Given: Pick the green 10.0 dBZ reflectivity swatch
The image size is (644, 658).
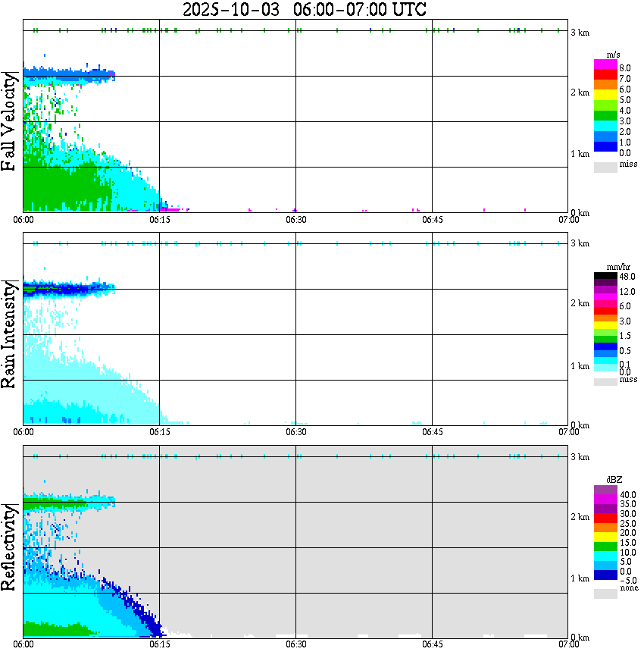Looking at the screenshot, I should point(605,547).
